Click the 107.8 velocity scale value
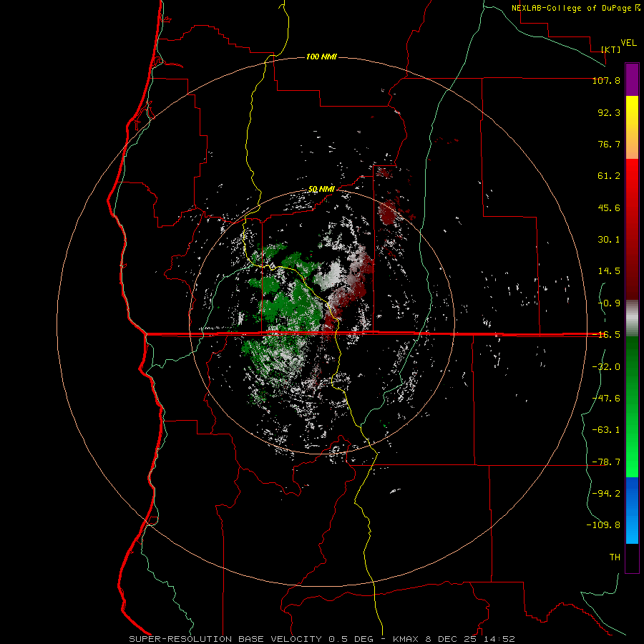This screenshot has height=644, width=644. 606,80
